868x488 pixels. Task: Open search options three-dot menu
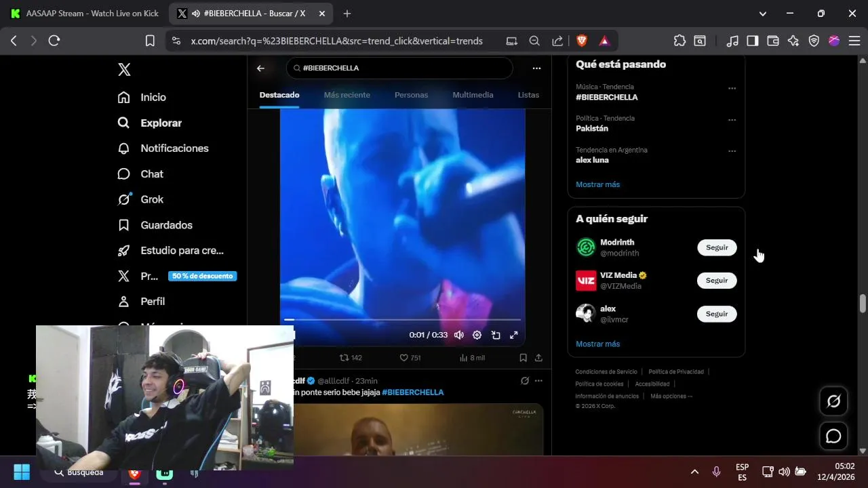coord(536,68)
